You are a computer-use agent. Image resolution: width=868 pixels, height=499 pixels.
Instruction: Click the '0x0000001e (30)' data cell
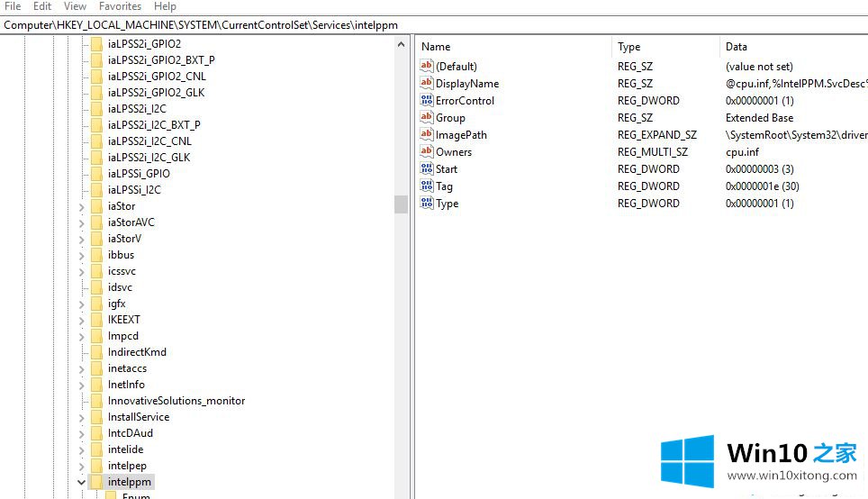point(763,186)
